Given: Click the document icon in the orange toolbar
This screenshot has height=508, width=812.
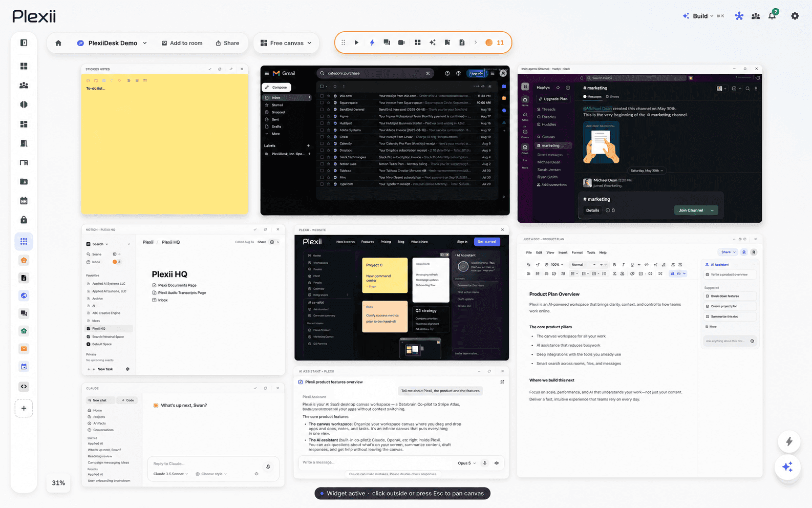Looking at the screenshot, I should click(x=462, y=43).
